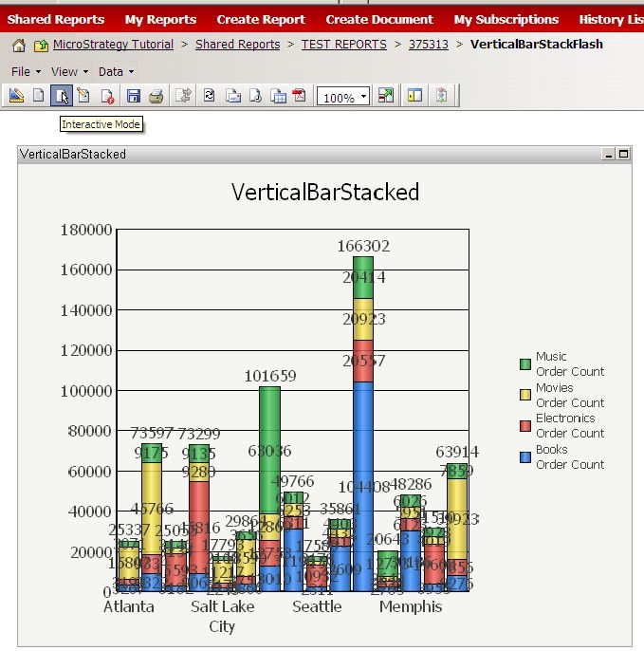Click the 180000 y-axis label

86,230
